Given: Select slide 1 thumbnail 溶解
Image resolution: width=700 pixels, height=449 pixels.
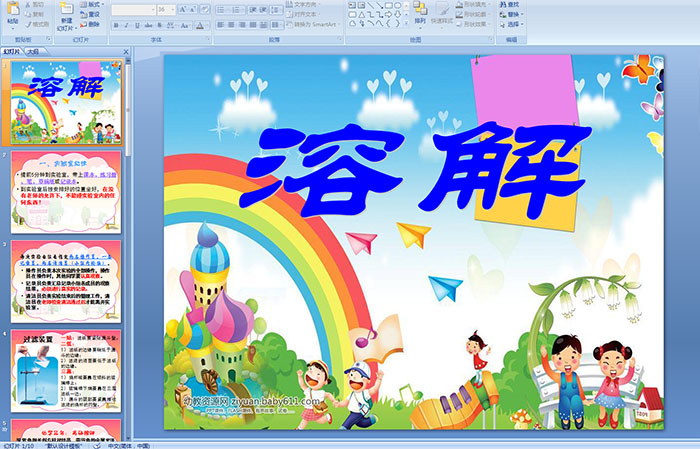Looking at the screenshot, I should click(x=66, y=103).
